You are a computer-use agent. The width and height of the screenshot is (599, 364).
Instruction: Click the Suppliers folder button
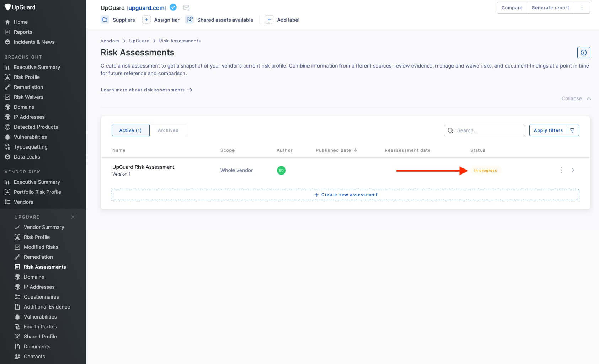click(118, 20)
